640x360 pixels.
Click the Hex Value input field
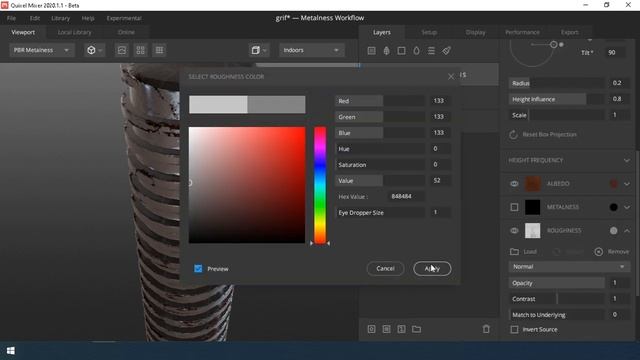[x=405, y=196]
